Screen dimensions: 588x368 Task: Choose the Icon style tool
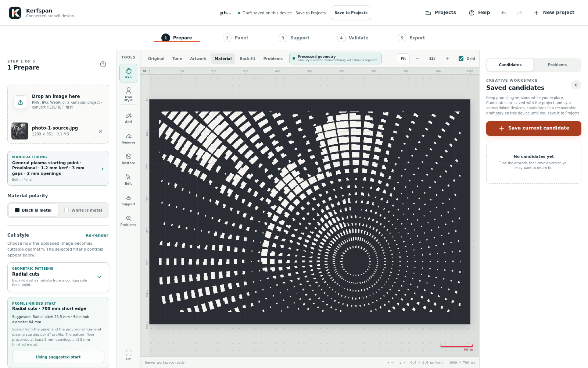(128, 94)
